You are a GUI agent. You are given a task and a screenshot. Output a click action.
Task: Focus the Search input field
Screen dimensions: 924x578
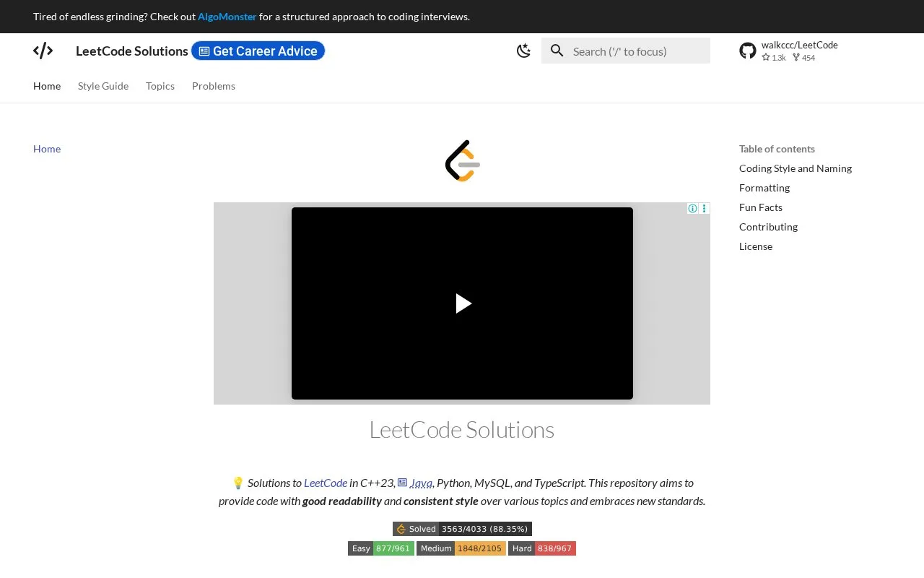click(626, 51)
